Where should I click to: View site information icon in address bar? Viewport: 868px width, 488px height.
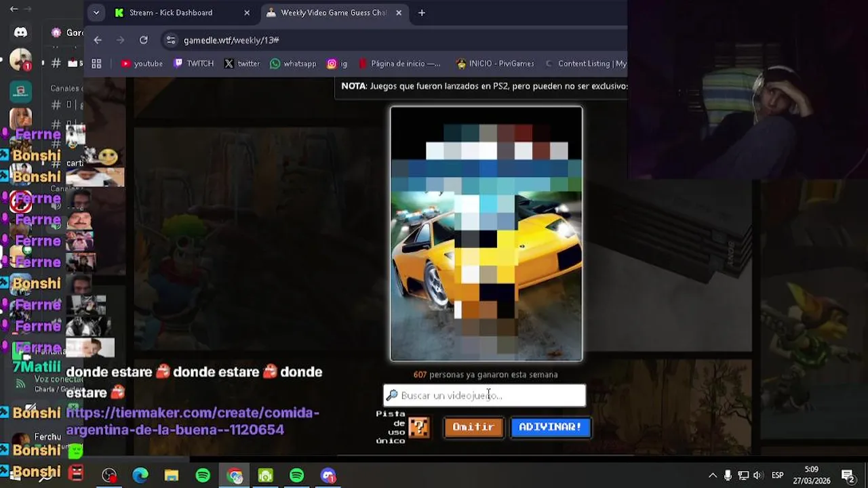pyautogui.click(x=171, y=40)
